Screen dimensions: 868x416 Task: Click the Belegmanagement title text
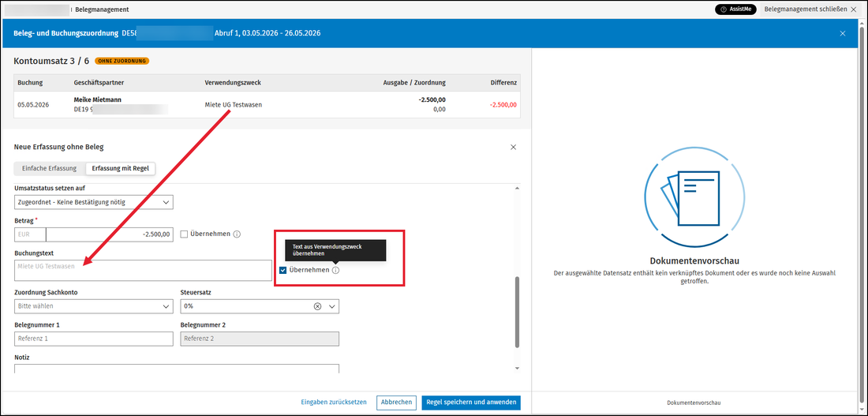(102, 9)
